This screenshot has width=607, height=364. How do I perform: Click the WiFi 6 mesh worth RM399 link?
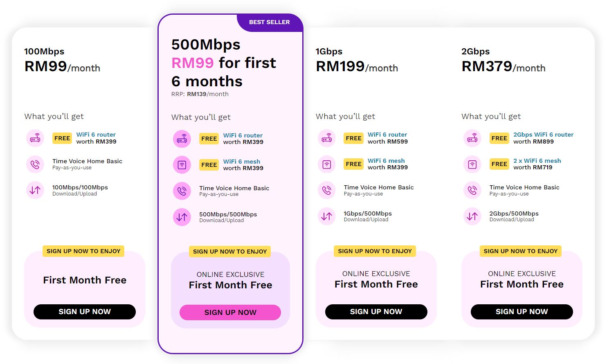242,161
